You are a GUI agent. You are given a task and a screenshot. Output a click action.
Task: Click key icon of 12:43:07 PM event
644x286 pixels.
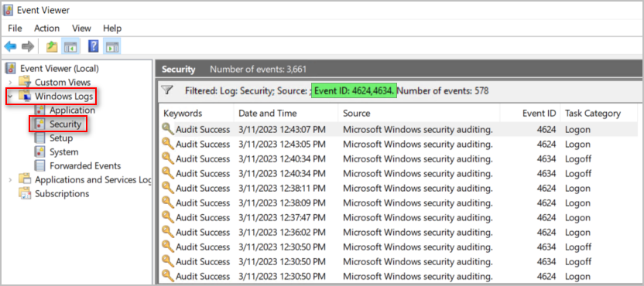pos(167,129)
